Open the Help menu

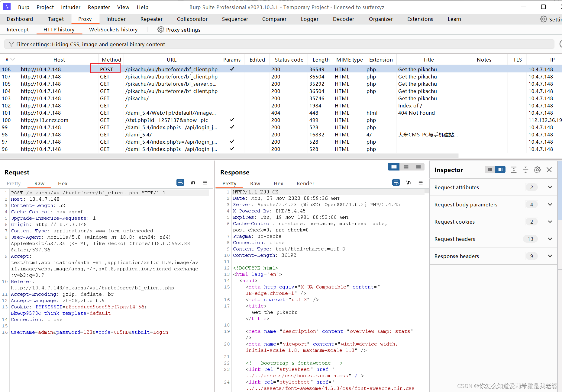click(x=143, y=7)
